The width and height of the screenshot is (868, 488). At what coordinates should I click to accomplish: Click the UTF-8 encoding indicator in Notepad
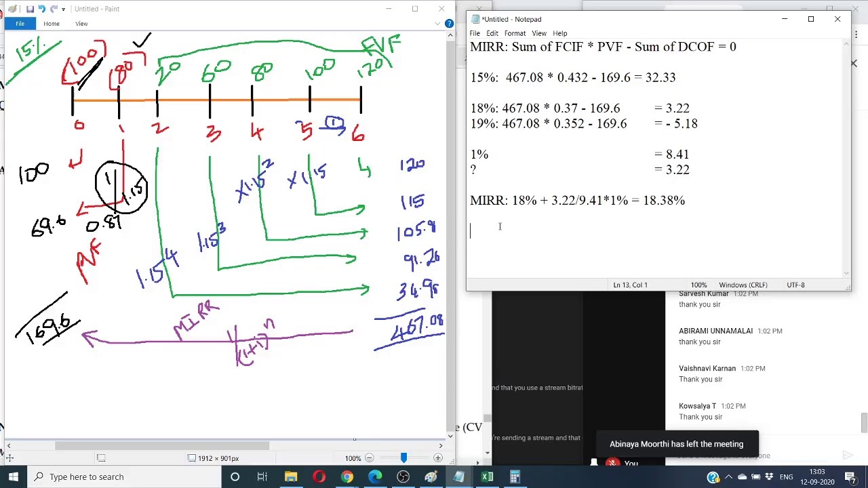click(x=795, y=285)
